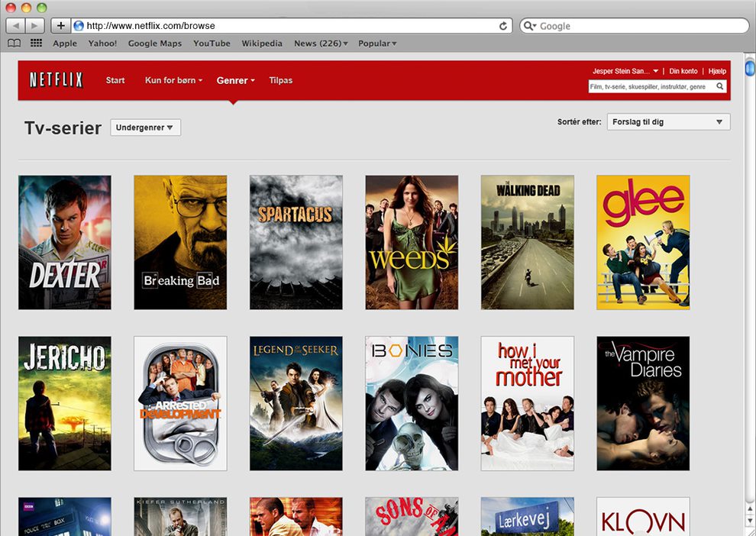
Task: Click the Sortér efter label
Action: (x=579, y=122)
